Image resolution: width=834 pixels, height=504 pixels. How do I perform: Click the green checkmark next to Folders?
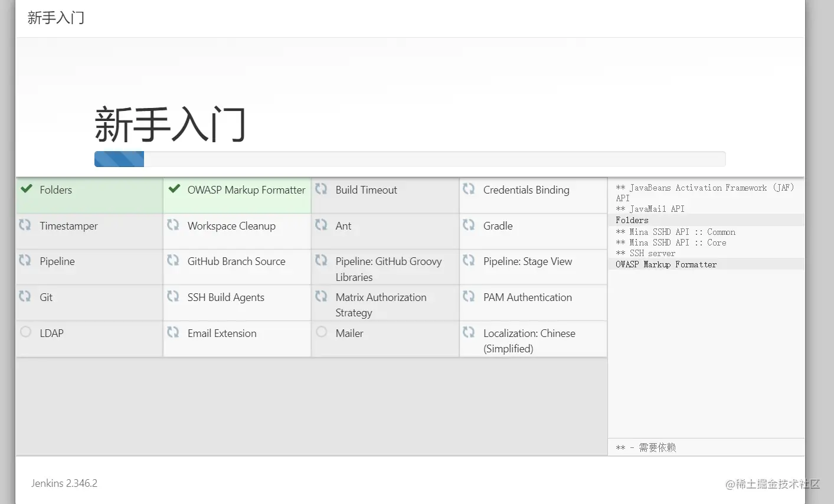[27, 189]
